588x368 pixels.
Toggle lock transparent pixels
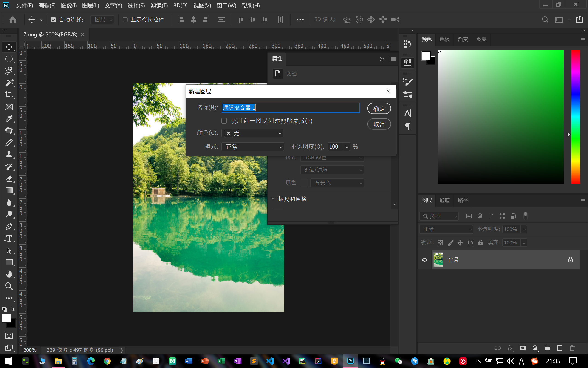click(x=440, y=243)
